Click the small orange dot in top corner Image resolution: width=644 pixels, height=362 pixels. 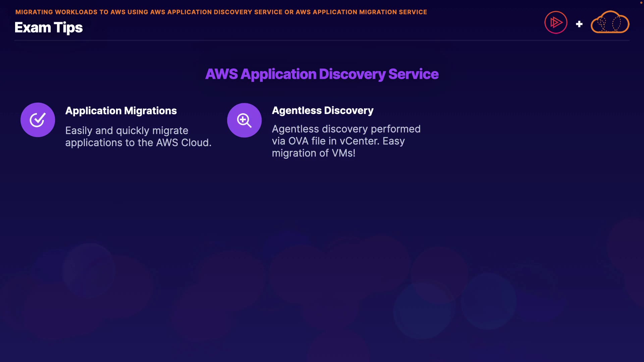point(641,3)
